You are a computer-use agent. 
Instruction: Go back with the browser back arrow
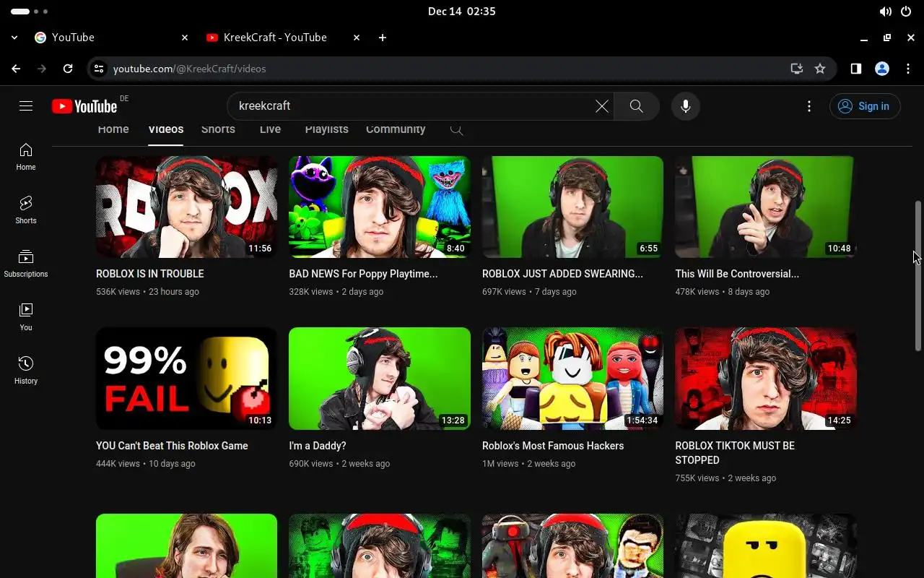coord(16,69)
